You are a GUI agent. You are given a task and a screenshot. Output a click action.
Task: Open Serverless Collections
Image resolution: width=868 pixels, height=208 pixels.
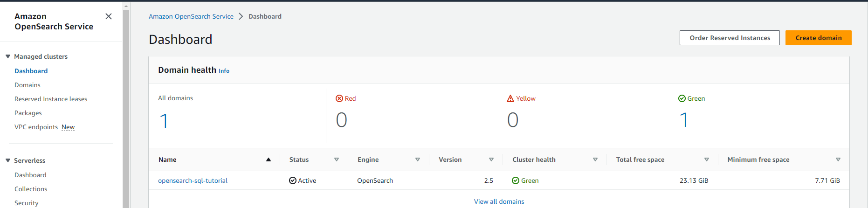tap(31, 189)
